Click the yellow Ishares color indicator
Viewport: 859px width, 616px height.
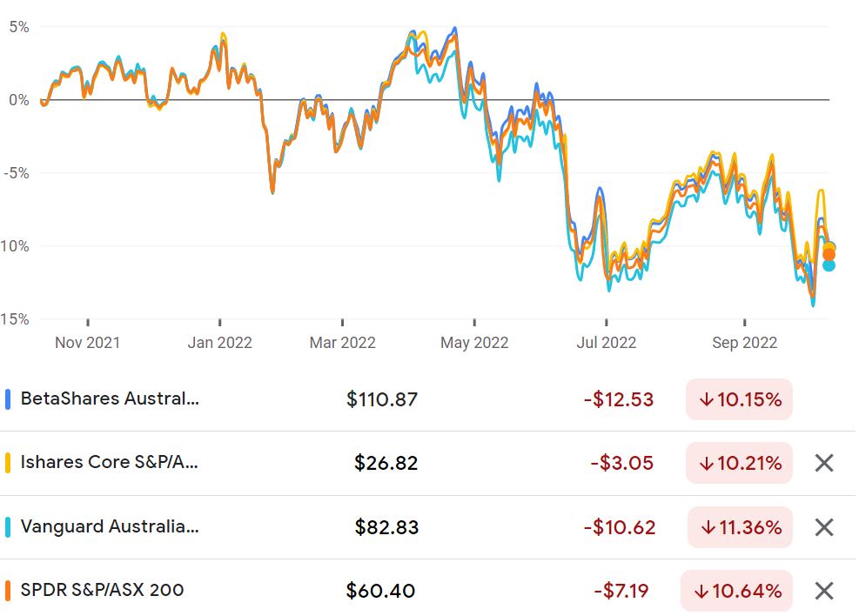pyautogui.click(x=8, y=463)
